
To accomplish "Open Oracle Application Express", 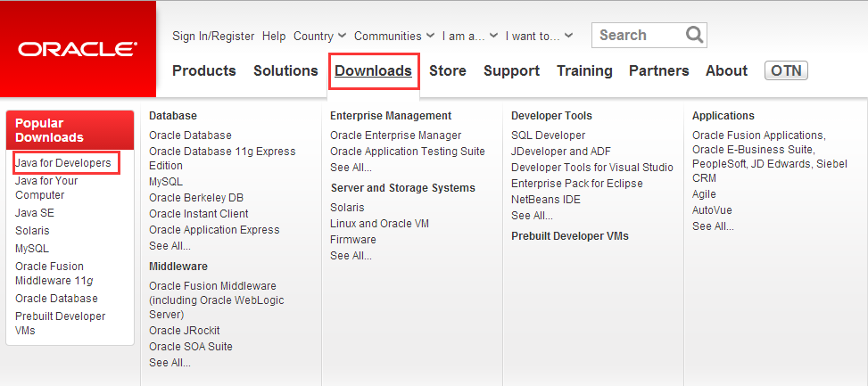I will [x=214, y=229].
